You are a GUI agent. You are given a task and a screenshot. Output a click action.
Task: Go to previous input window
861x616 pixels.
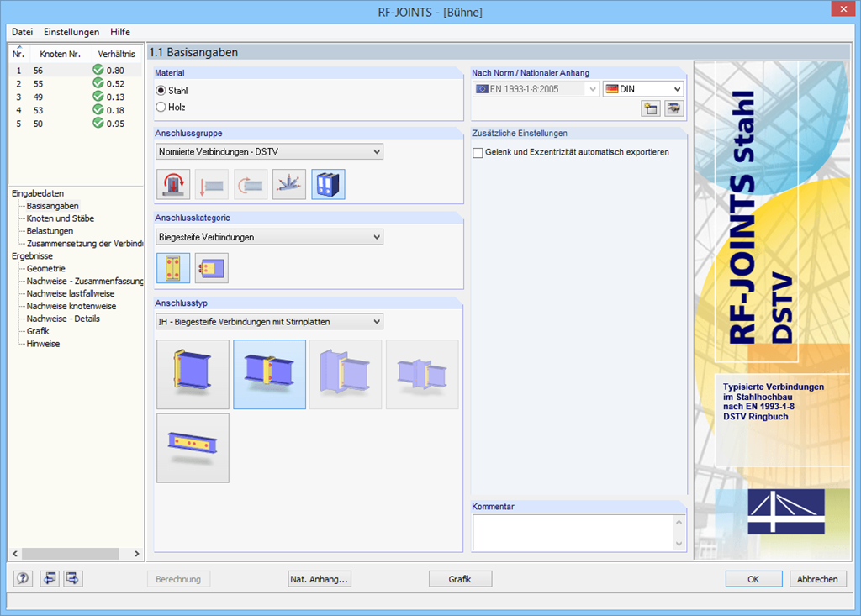[50, 578]
